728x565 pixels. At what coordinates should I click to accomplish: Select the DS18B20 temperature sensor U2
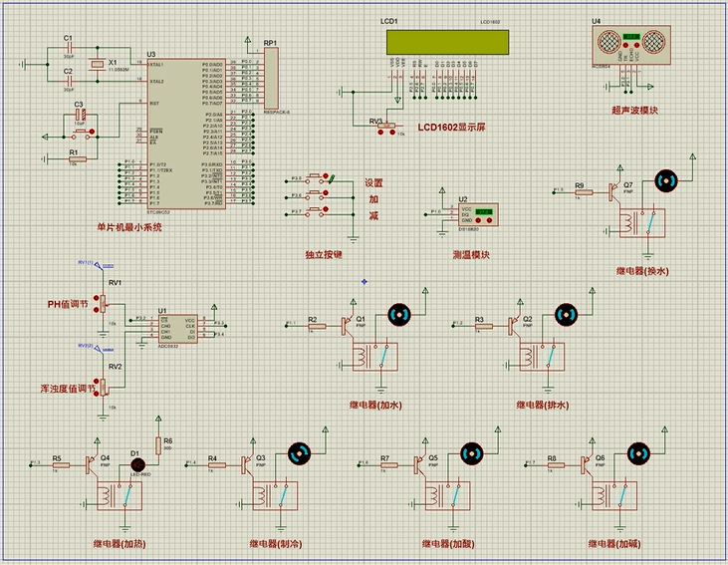pyautogui.click(x=478, y=214)
